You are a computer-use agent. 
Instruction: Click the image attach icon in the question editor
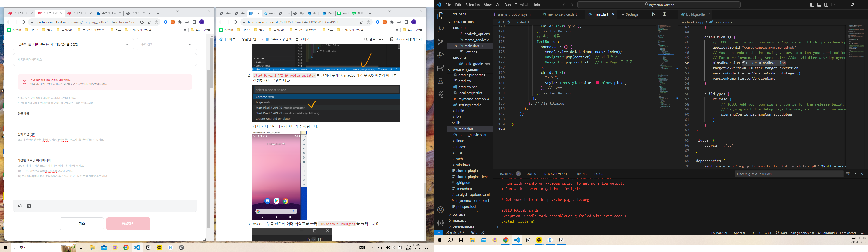29,206
